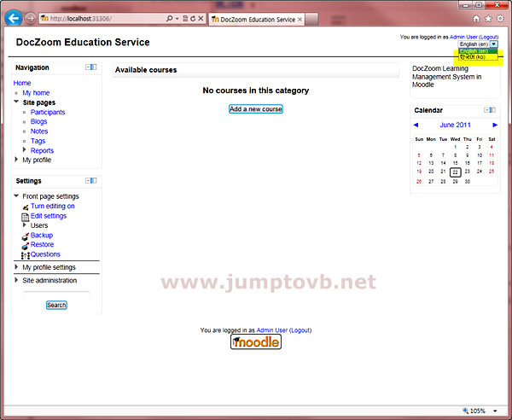Hide the Settings block
Image resolution: width=512 pixels, height=420 pixels.
pyautogui.click(x=88, y=180)
